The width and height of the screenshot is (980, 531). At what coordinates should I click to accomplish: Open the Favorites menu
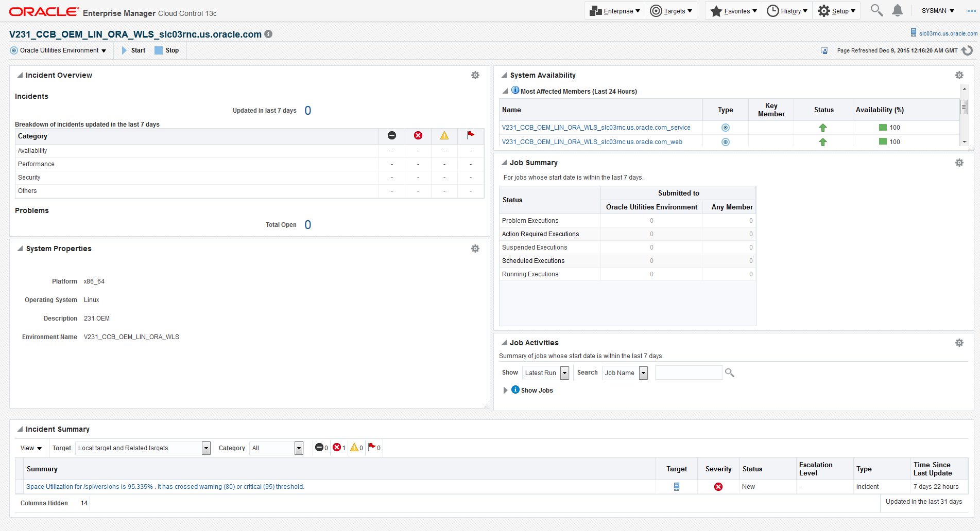click(733, 11)
